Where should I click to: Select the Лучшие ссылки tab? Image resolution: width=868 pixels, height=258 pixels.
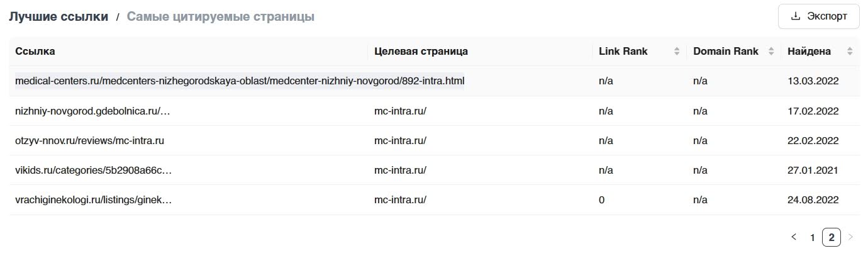58,16
